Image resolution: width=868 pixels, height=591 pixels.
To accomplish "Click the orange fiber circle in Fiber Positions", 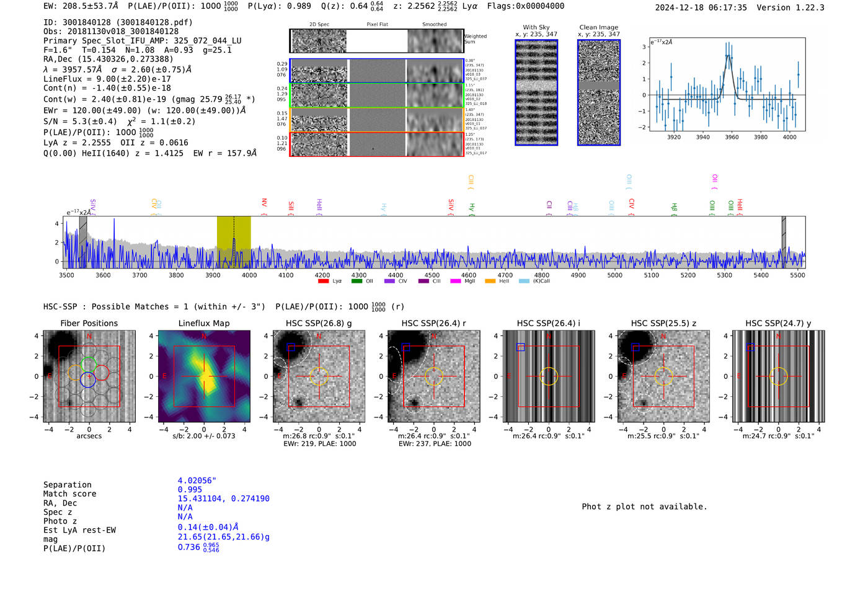I will [75, 373].
